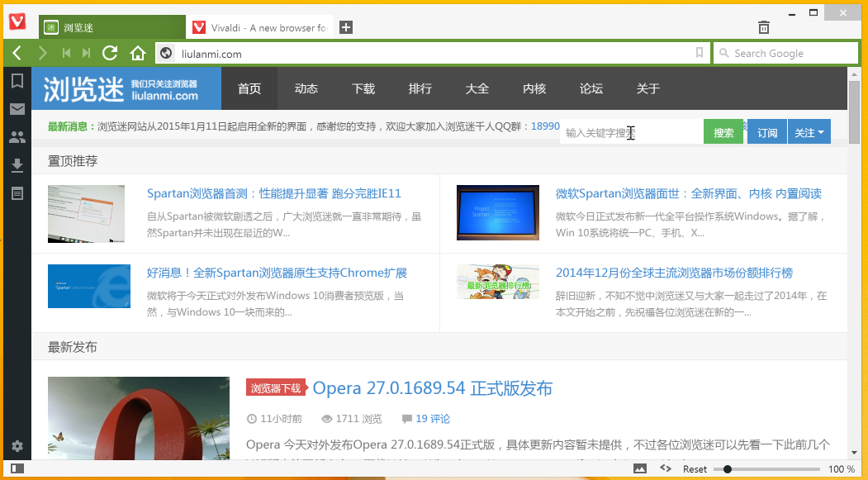Open the Downloads side panel
868x480 pixels.
click(17, 165)
